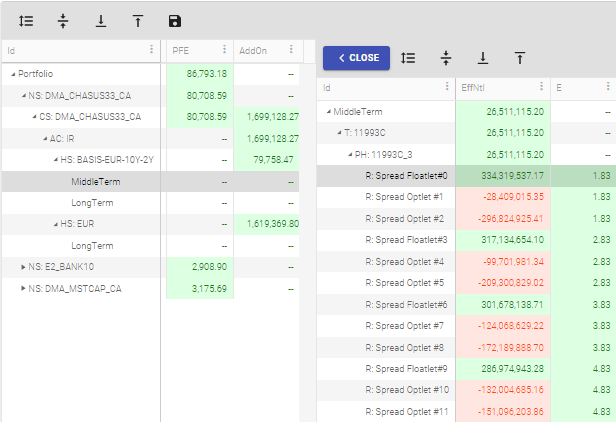Click AddOn value 1,619,369.80
Screen dimensions: 616x422
pyautogui.click(x=273, y=224)
